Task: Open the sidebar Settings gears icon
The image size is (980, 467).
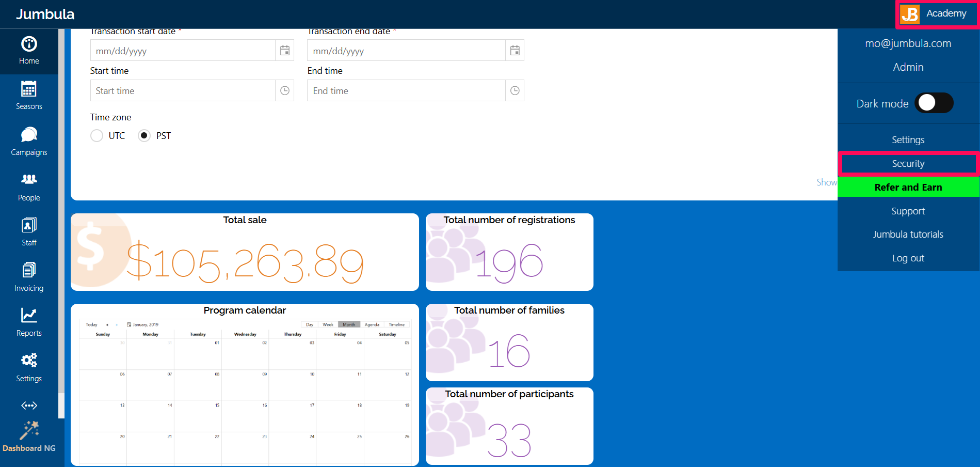Action: pyautogui.click(x=29, y=360)
